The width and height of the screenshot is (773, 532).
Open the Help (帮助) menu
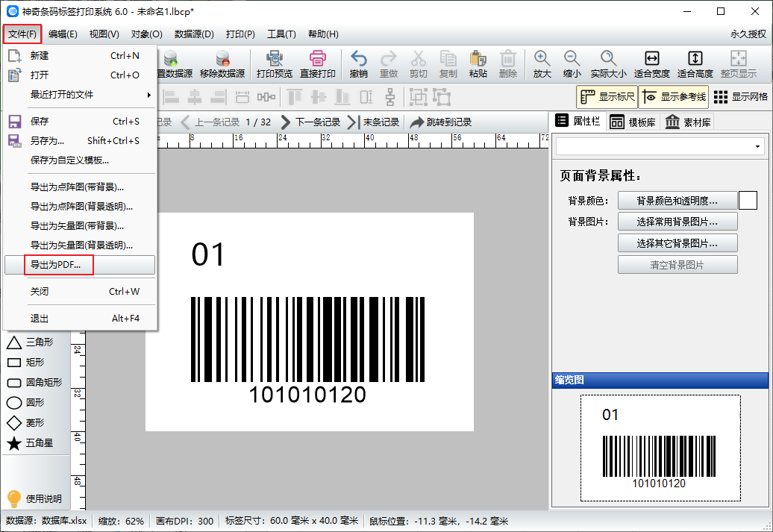point(323,34)
